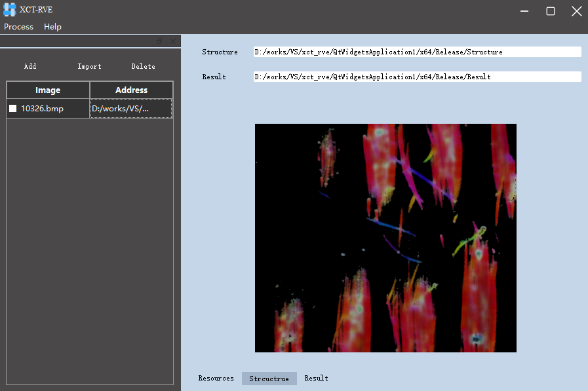Close the image list dock panel
This screenshot has width=588, height=391.
click(x=173, y=41)
